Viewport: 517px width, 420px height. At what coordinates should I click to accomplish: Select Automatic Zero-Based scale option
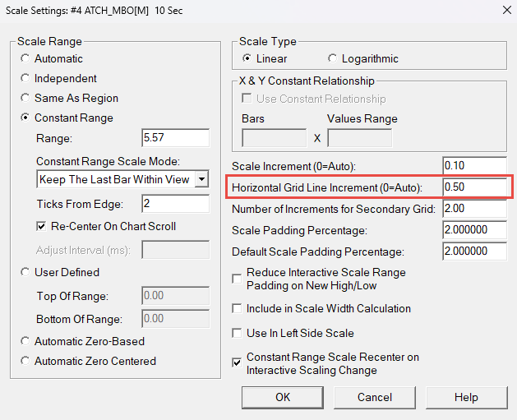pyautogui.click(x=26, y=342)
